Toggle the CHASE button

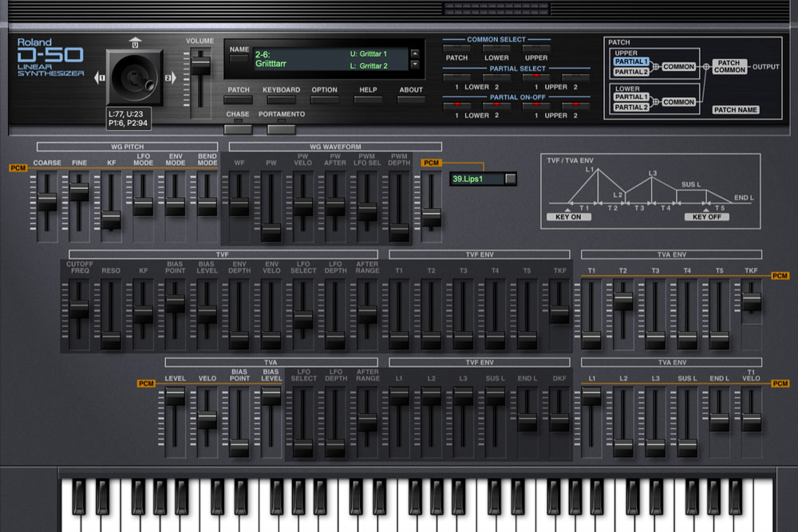[238, 128]
